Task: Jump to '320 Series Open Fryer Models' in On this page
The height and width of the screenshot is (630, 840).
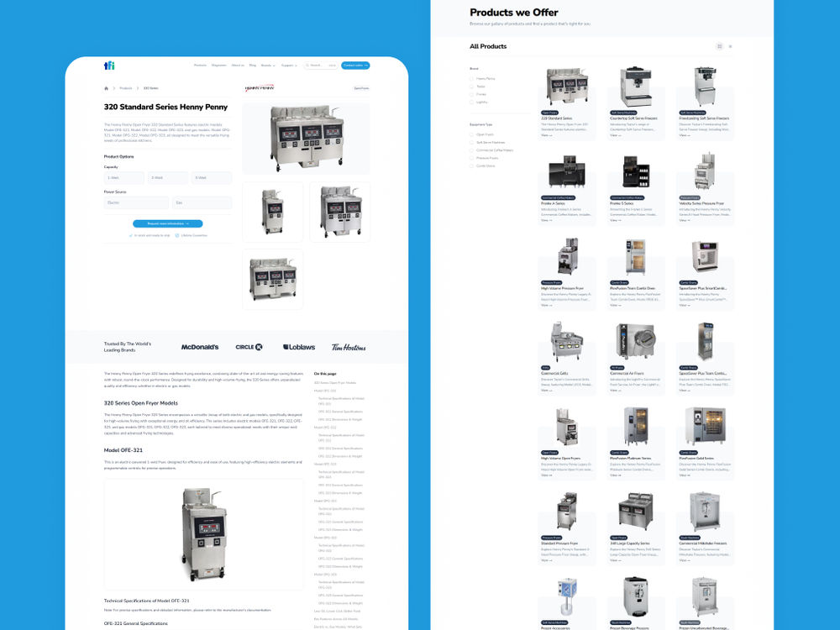Action: 335,383
